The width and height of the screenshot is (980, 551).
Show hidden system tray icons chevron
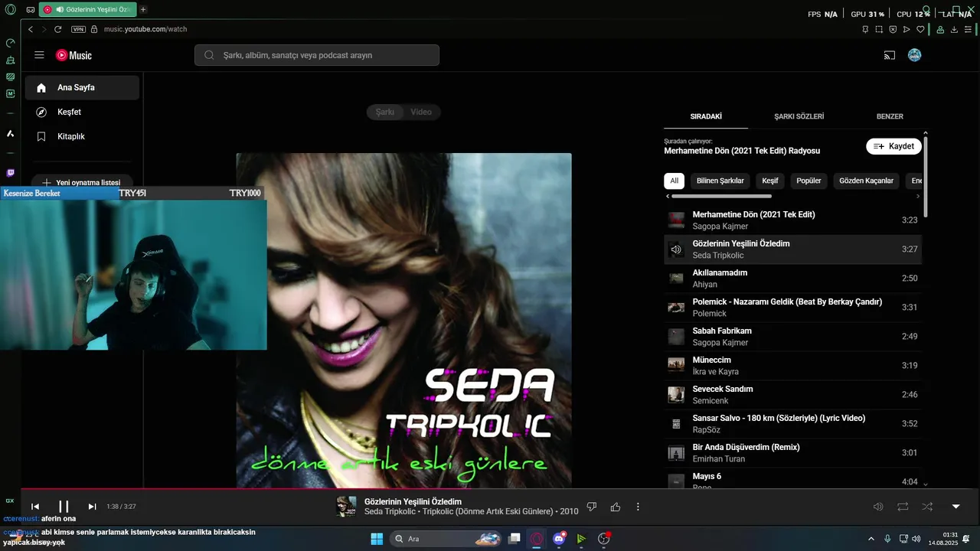[871, 539]
